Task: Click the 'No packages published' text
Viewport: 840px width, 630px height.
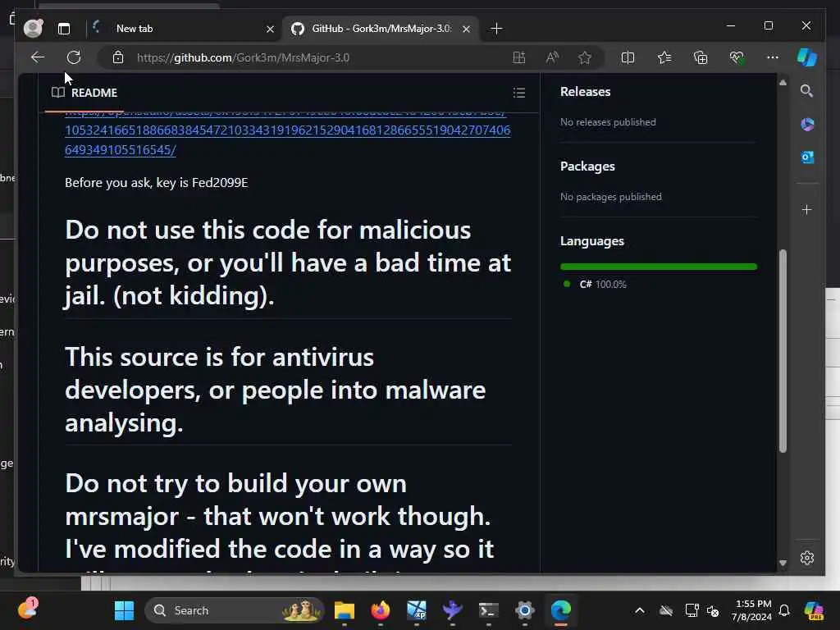Action: 610,197
